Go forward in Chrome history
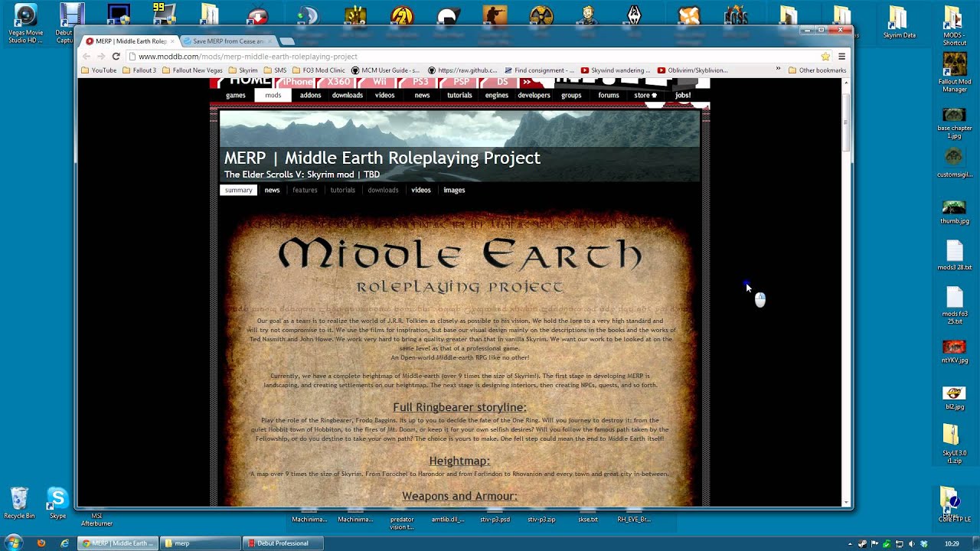Viewport: 980px width, 551px height. point(101,56)
